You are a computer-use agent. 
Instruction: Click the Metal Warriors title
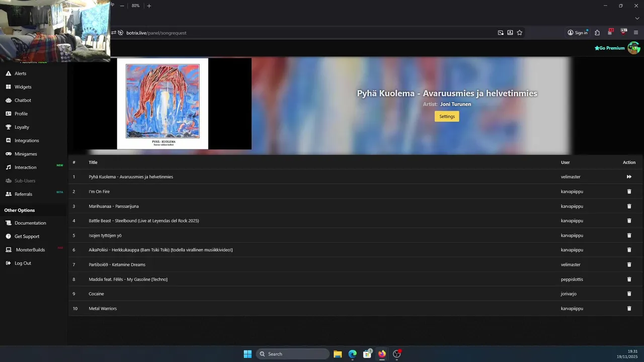[103, 308]
